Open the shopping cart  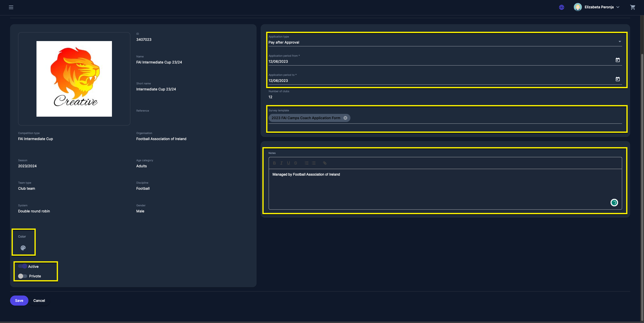[633, 7]
